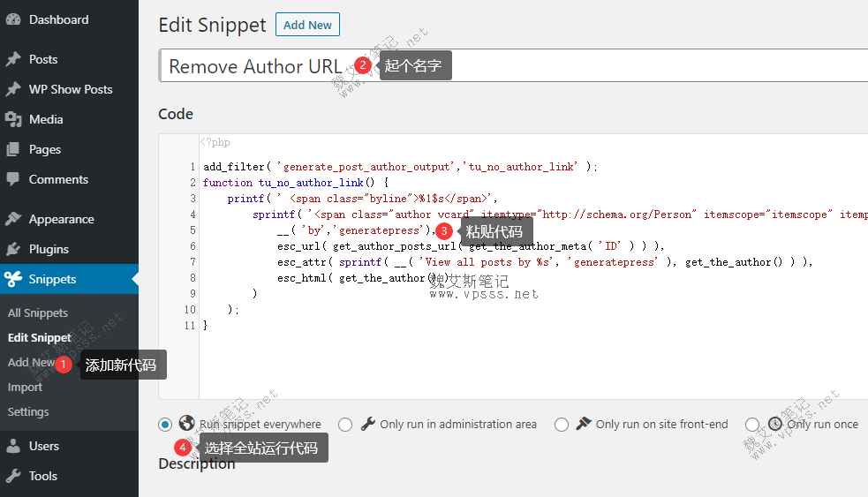
Task: Open Import submenu link
Action: pos(25,387)
